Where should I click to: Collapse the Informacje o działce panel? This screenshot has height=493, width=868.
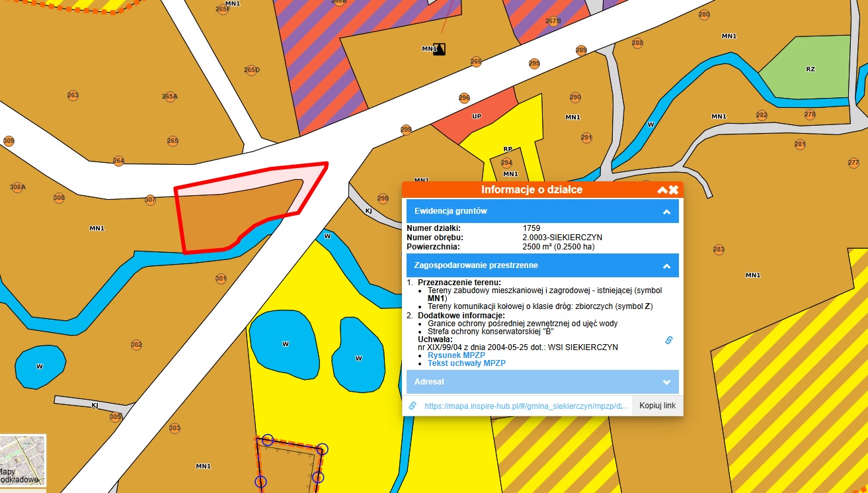click(x=662, y=190)
